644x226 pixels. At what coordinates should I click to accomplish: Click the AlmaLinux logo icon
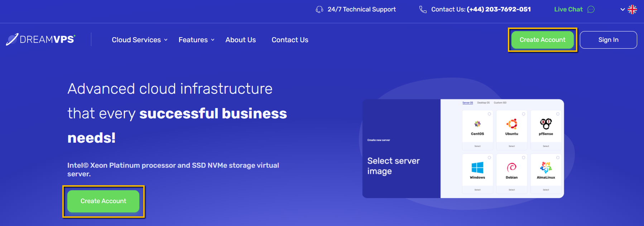tap(546, 167)
